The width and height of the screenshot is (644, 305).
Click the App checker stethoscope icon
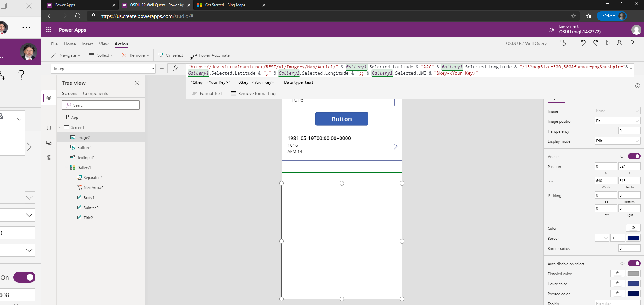coord(563,43)
